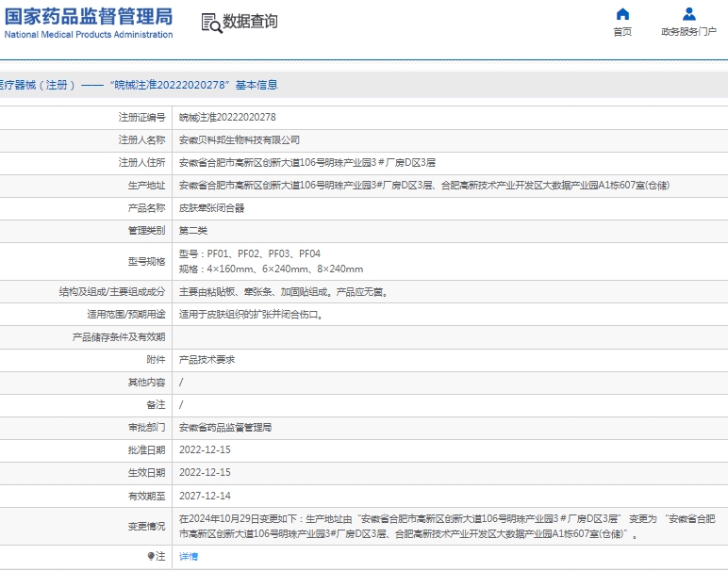
Task: Click the 变更情况 description starting 在2024年10月29日
Action: pyautogui.click(x=447, y=527)
